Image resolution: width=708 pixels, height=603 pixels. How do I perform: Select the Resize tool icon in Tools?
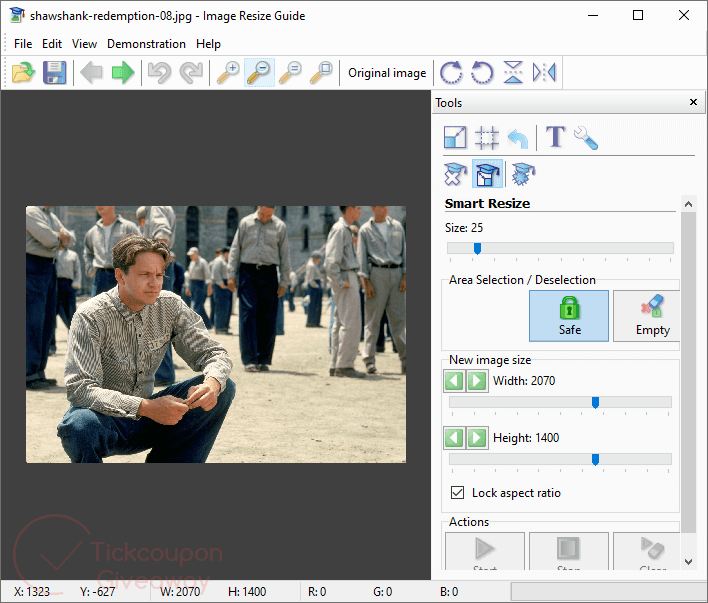click(x=455, y=137)
